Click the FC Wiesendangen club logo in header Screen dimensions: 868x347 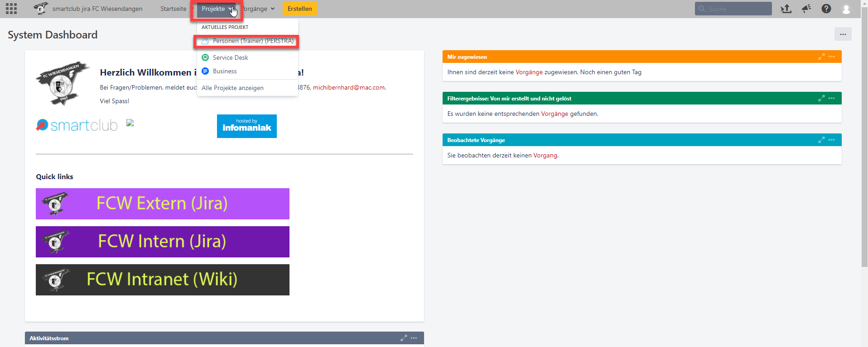point(41,9)
